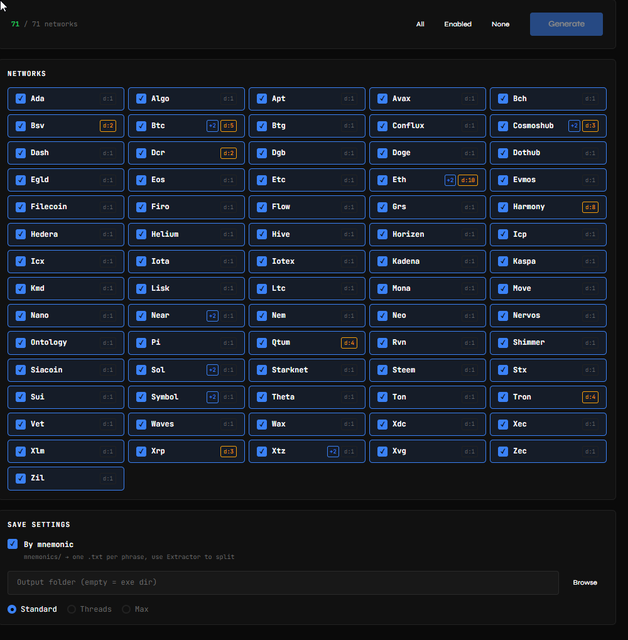Click the Theta network label
Viewport: 628px width, 640px height.
283,397
